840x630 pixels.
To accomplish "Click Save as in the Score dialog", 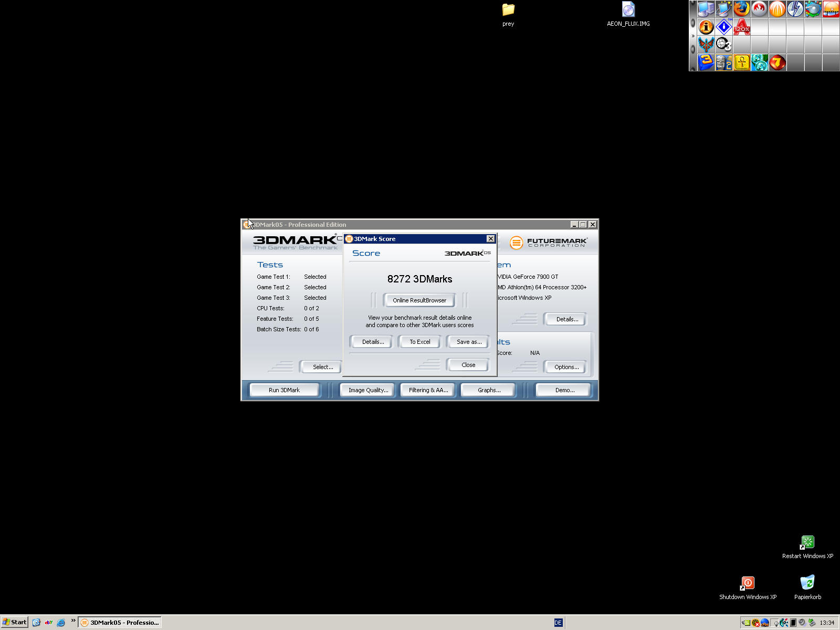I will (x=469, y=342).
